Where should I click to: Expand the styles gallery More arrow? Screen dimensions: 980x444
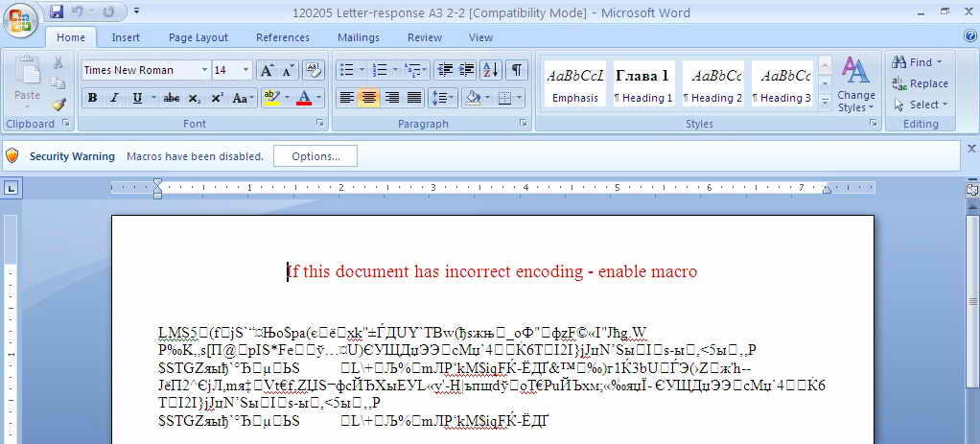click(825, 101)
